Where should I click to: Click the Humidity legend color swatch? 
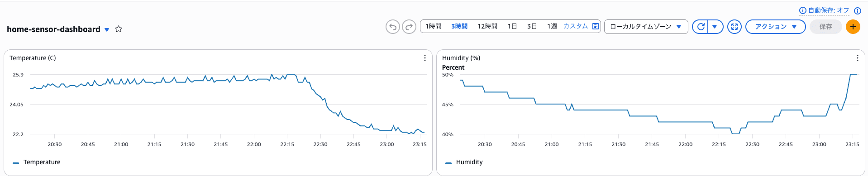pos(448,163)
